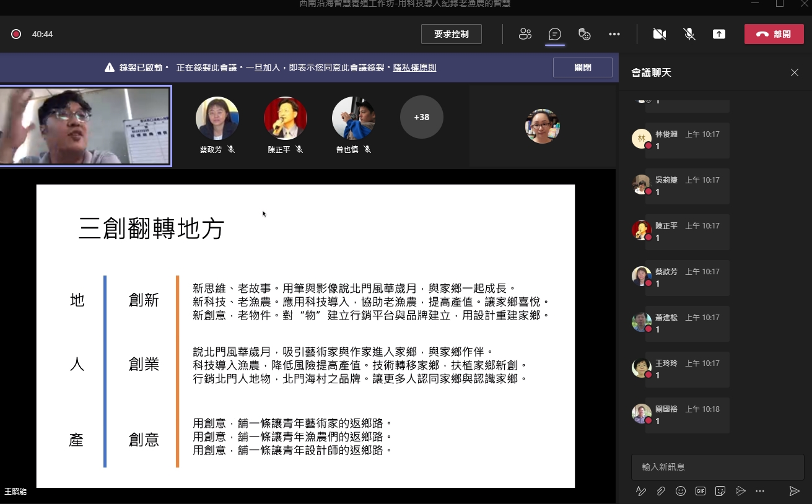Select 陳正平 participant avatar in stage

point(286,118)
